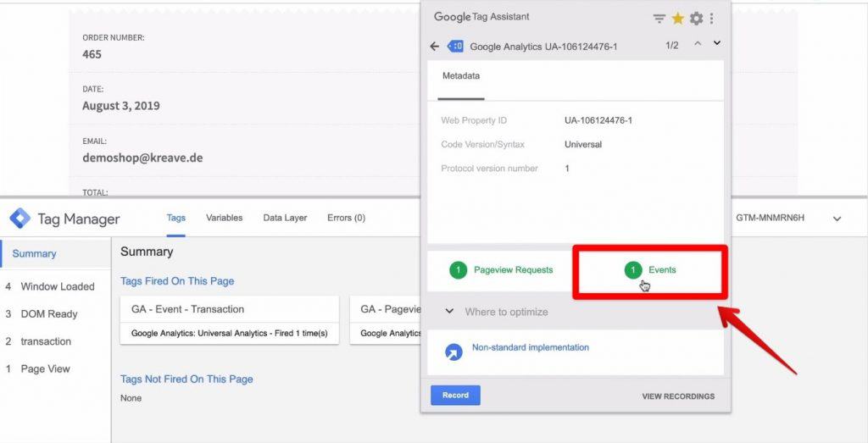Click the Tags Not Fired On This Page heading
Image resolution: width=868 pixels, height=443 pixels.
[x=186, y=379]
